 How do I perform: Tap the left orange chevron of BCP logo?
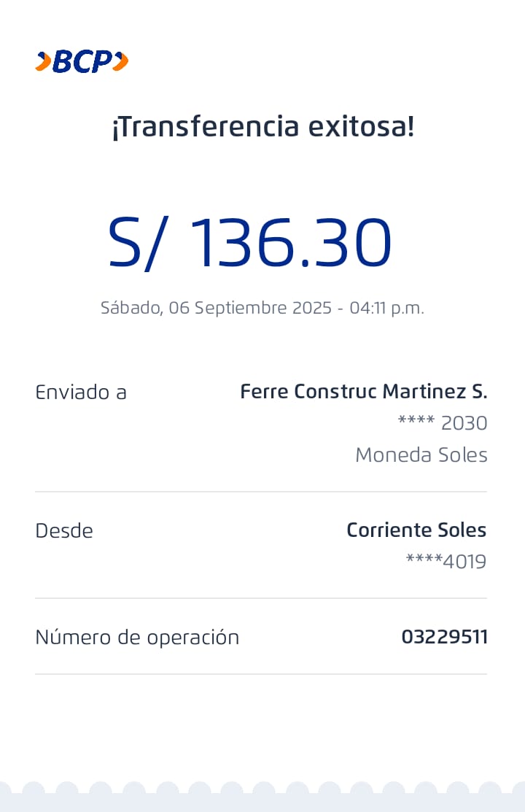tap(43, 62)
